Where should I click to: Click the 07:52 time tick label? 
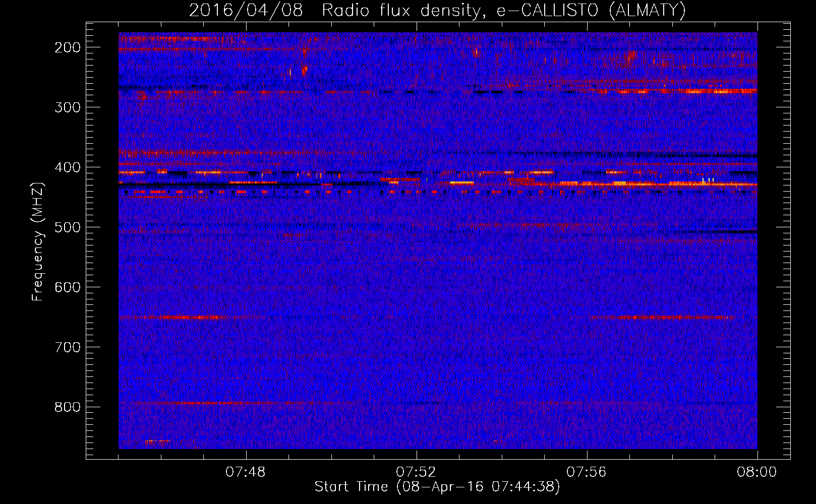pos(416,473)
